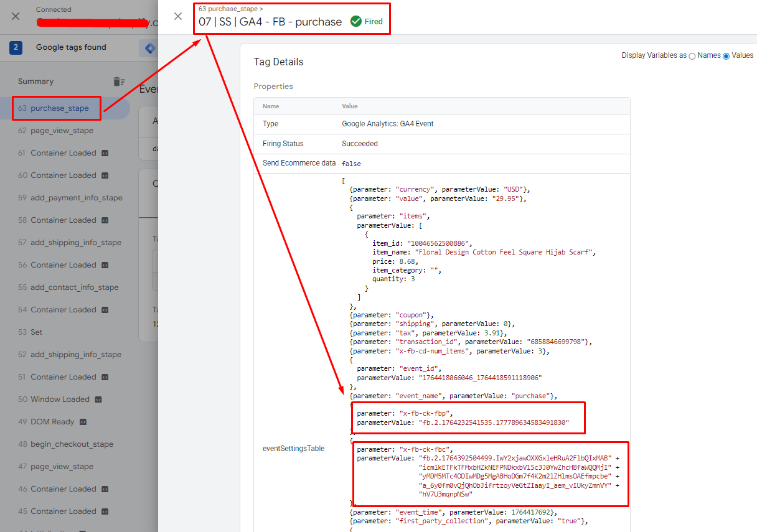
Task: Select the 62 page_view_stape event
Action: point(62,131)
